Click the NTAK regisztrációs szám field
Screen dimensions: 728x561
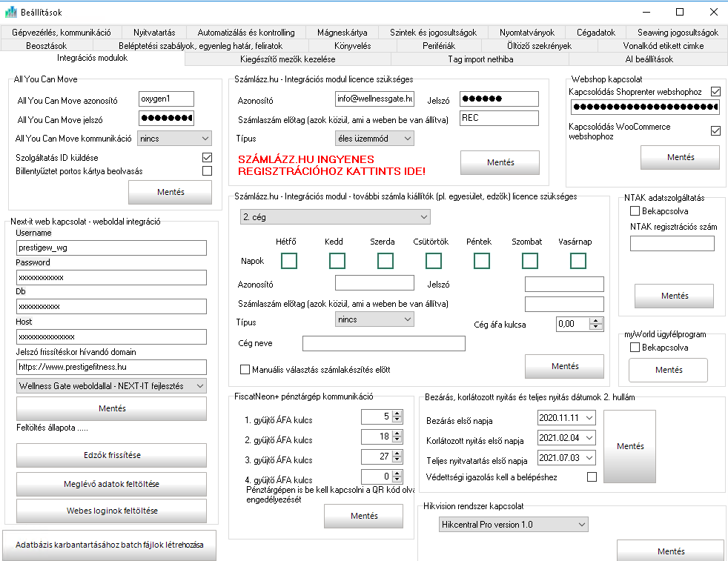[672, 243]
